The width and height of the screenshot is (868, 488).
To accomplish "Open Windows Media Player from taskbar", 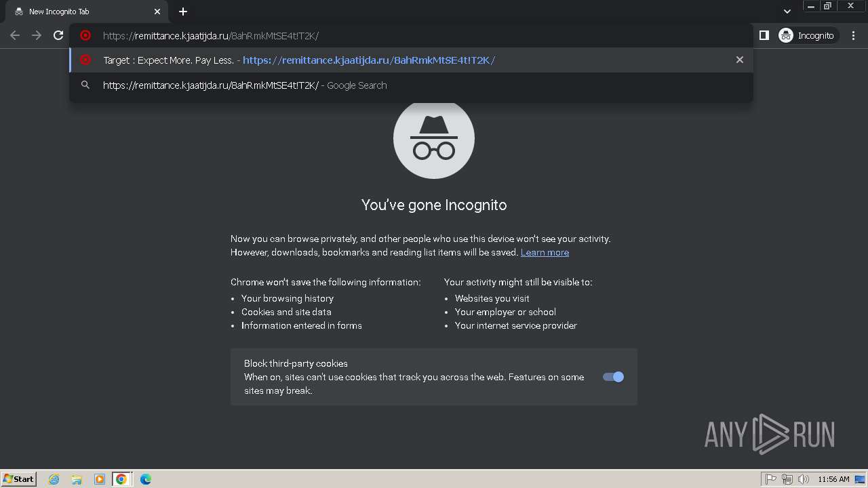I will 99,479.
